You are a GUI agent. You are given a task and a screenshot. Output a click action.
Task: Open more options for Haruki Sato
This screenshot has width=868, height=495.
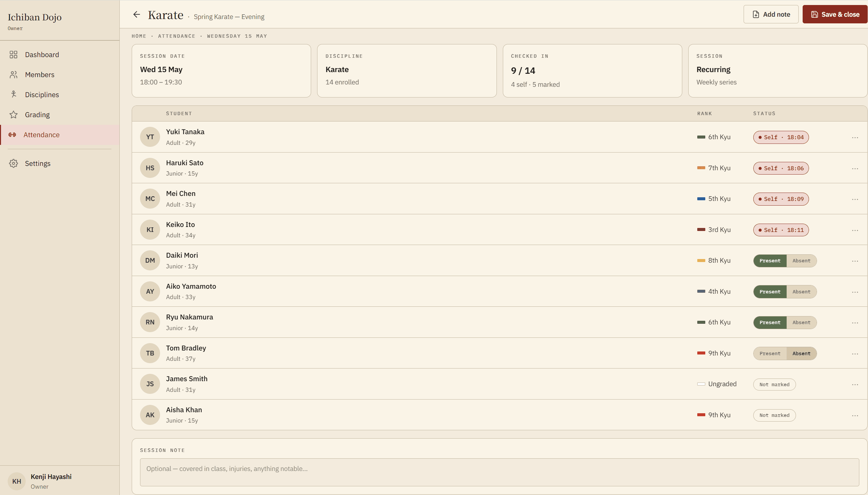pyautogui.click(x=855, y=168)
